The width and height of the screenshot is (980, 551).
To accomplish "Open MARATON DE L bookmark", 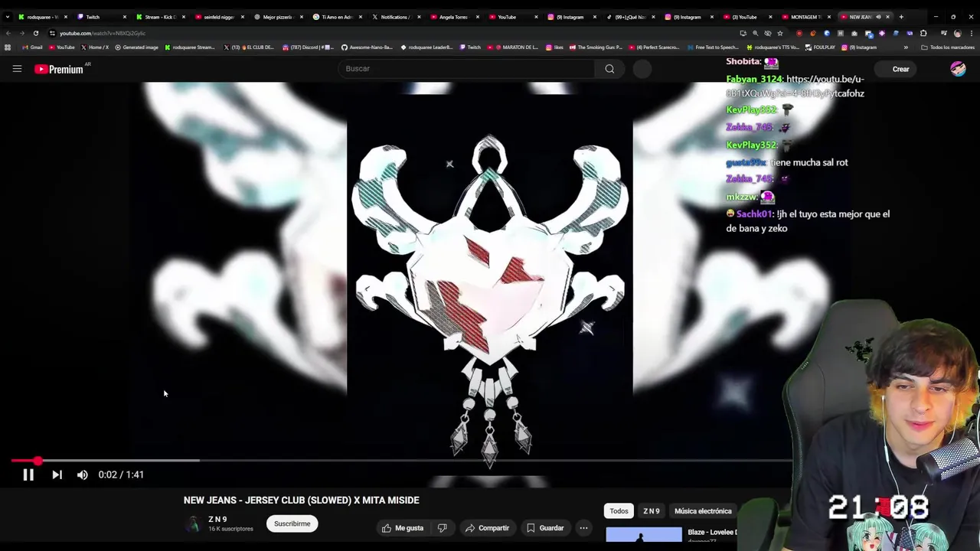I will tap(513, 47).
